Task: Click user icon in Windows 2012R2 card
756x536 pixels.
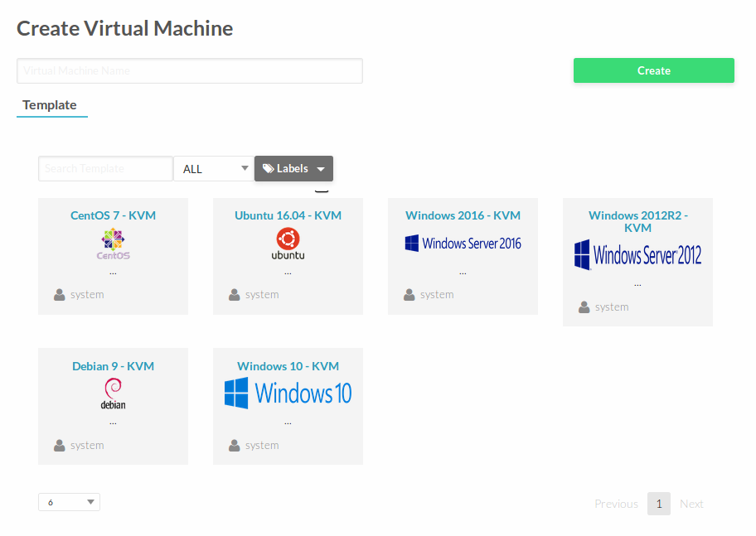Action: (x=584, y=307)
